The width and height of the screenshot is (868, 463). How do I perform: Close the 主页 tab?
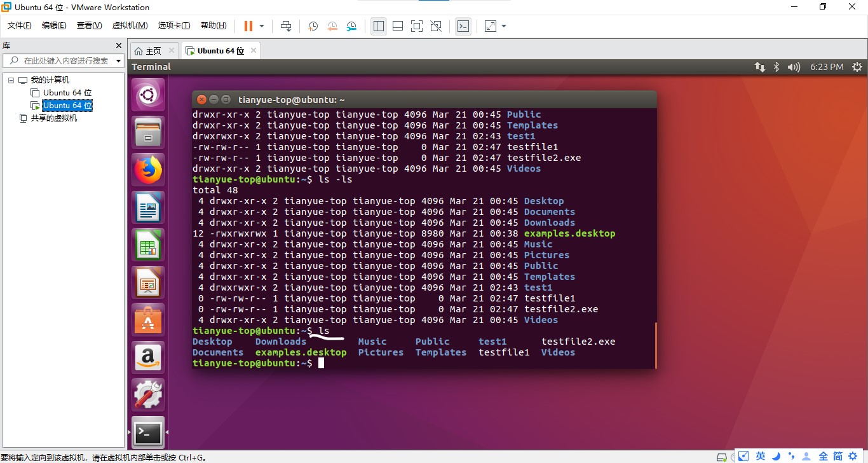172,51
